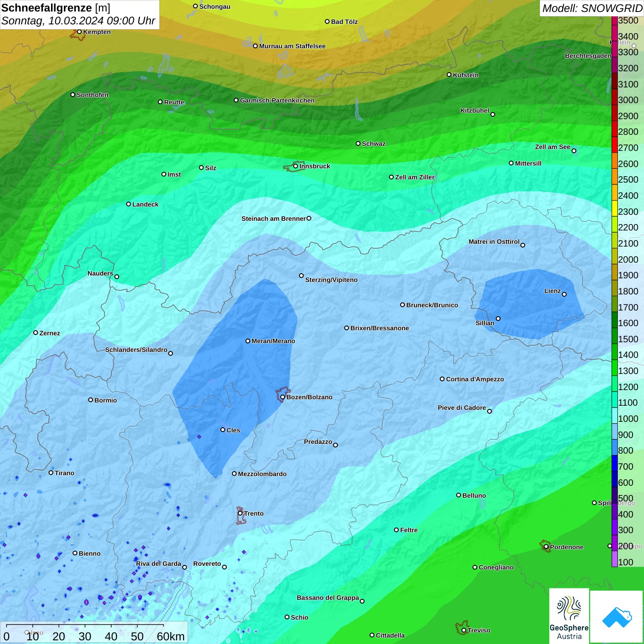Viewport: 644px width, 644px height.
Task: Click the 2700 m red legend color
Action: 615,144
